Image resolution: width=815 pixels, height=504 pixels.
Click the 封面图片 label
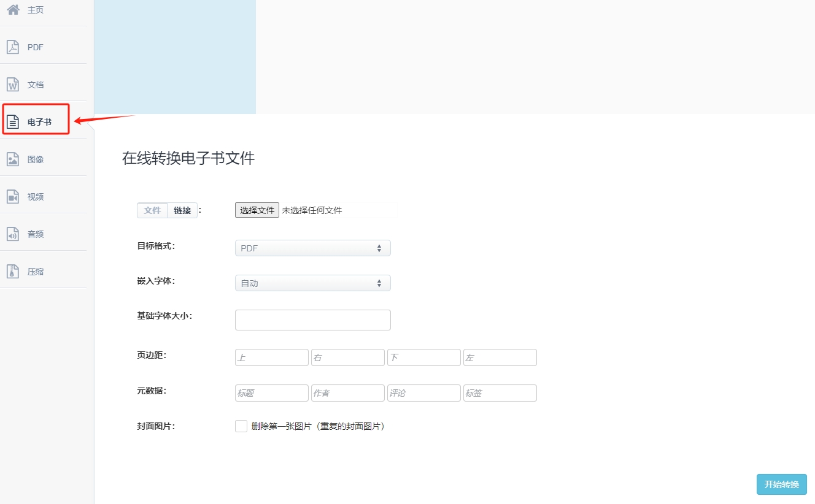click(156, 426)
